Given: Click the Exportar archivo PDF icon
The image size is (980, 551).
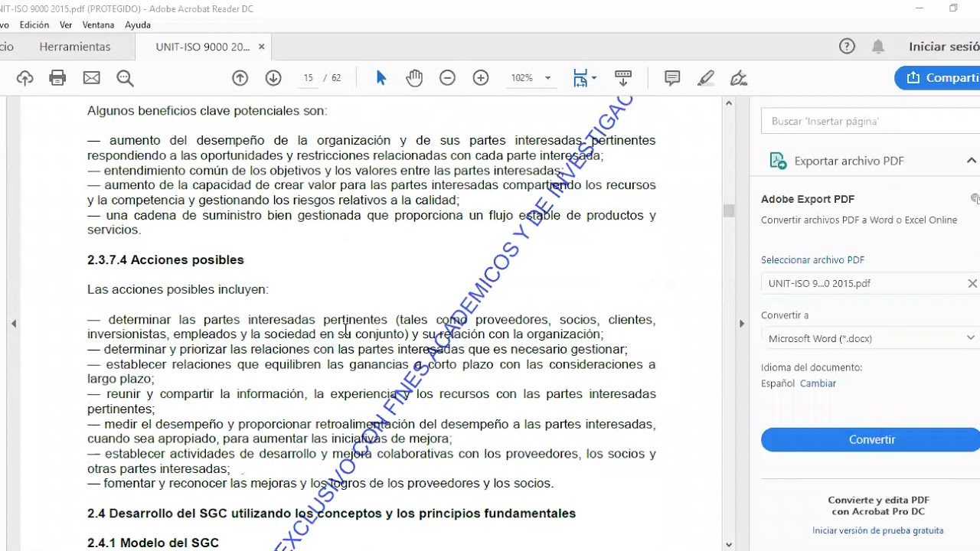Looking at the screenshot, I should pyautogui.click(x=778, y=161).
